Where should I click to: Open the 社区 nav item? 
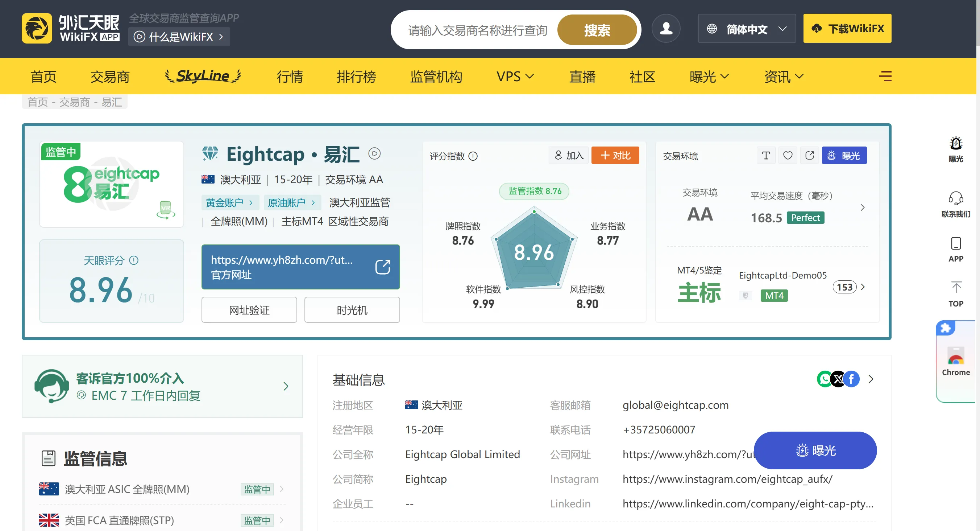(x=642, y=77)
